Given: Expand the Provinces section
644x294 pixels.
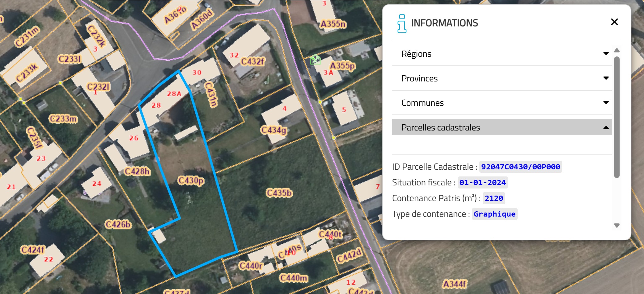Looking at the screenshot, I should 419,78.
